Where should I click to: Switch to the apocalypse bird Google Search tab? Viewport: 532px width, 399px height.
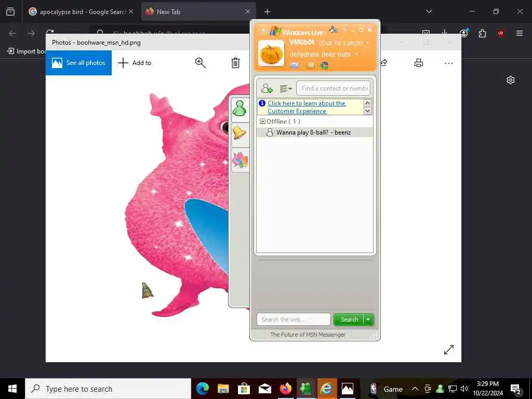click(x=81, y=11)
